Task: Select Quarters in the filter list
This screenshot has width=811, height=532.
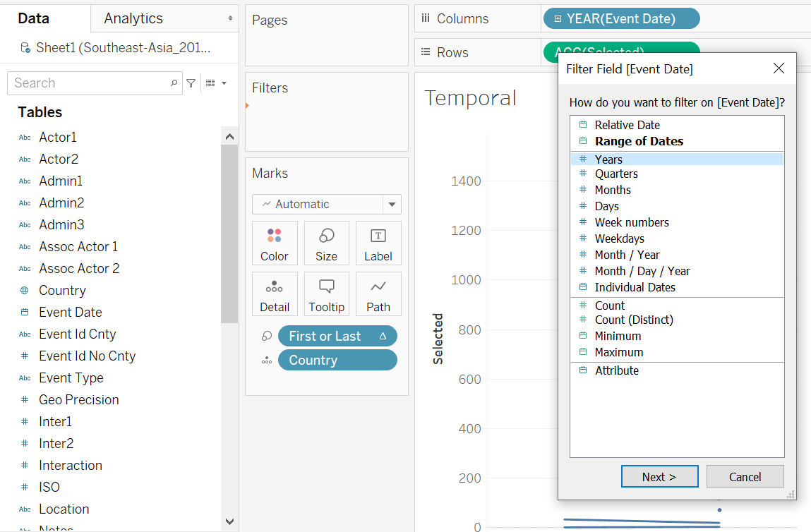Action: coord(616,174)
